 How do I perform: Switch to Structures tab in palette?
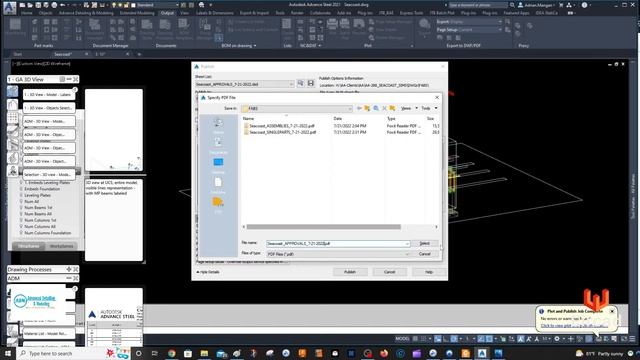click(28, 246)
